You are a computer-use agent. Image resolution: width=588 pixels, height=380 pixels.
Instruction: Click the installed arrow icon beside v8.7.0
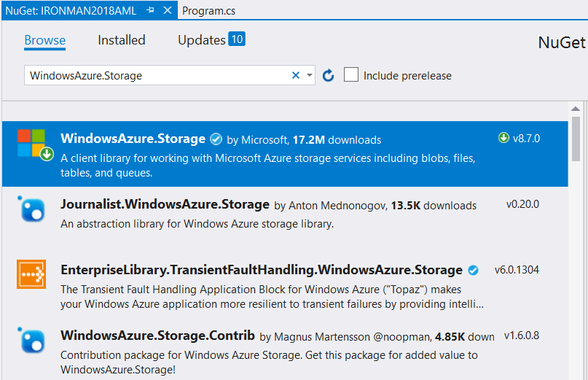coord(503,138)
